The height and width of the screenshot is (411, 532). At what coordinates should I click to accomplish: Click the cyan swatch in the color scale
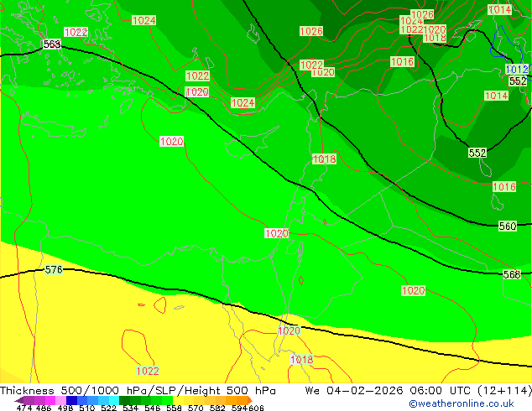point(114,400)
